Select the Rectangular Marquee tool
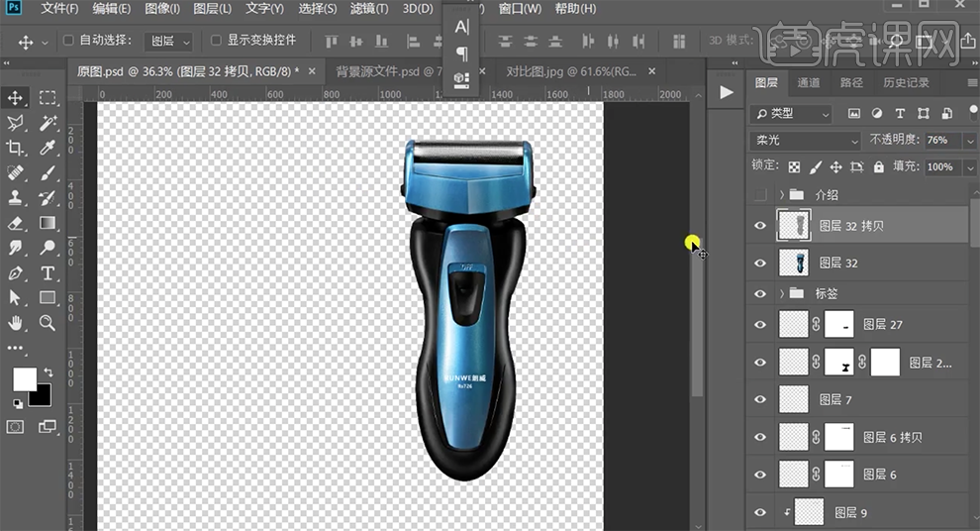Viewport: 980px width, 531px height. tap(48, 97)
